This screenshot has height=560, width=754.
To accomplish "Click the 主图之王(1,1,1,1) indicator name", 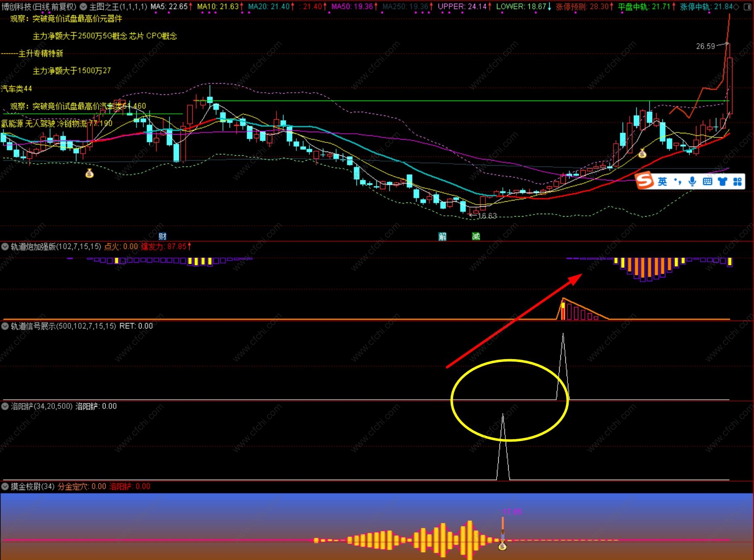I will 118,7.
